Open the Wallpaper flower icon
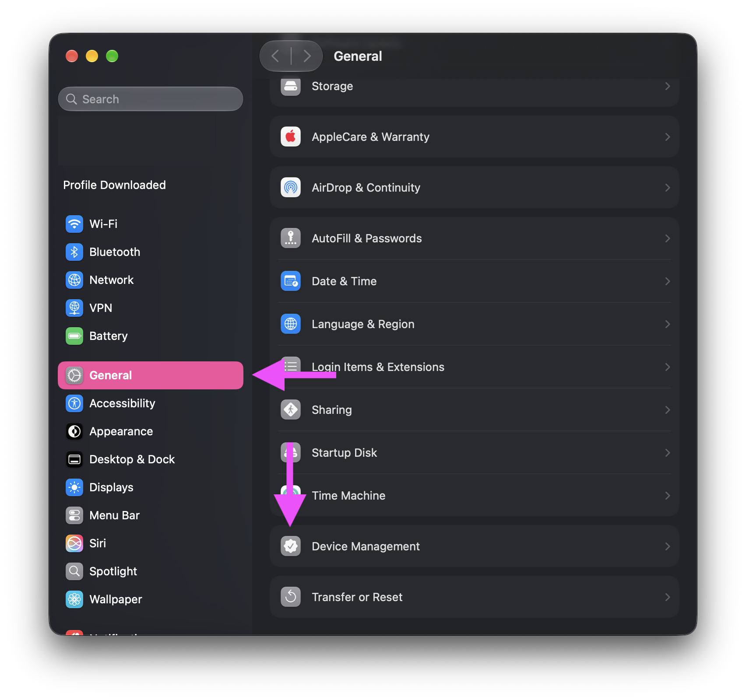 tap(74, 599)
